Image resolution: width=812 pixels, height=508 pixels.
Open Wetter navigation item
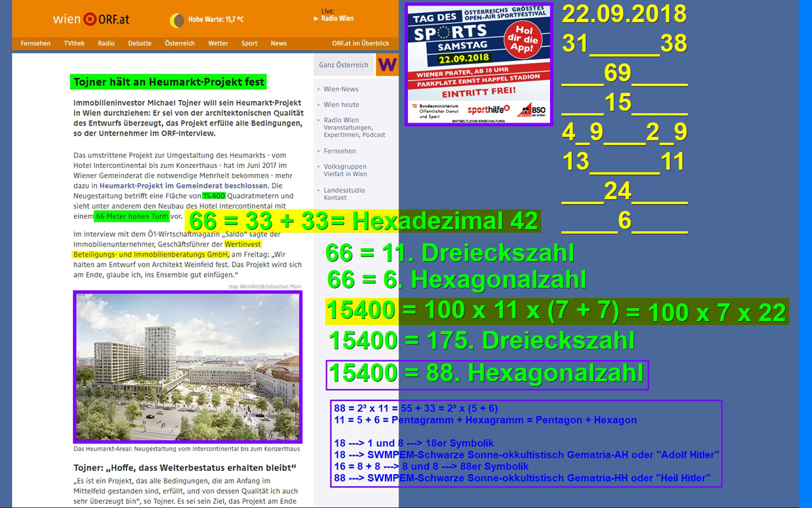coord(218,43)
